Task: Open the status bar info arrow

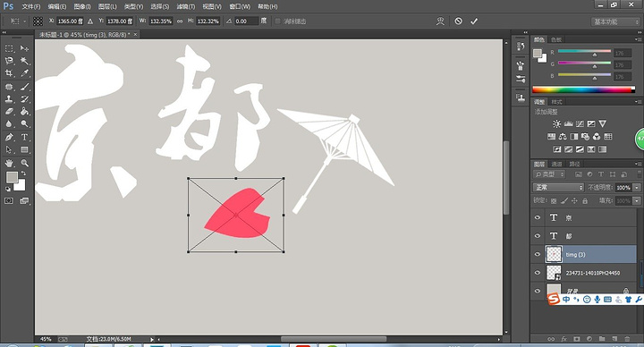Action: [x=152, y=339]
